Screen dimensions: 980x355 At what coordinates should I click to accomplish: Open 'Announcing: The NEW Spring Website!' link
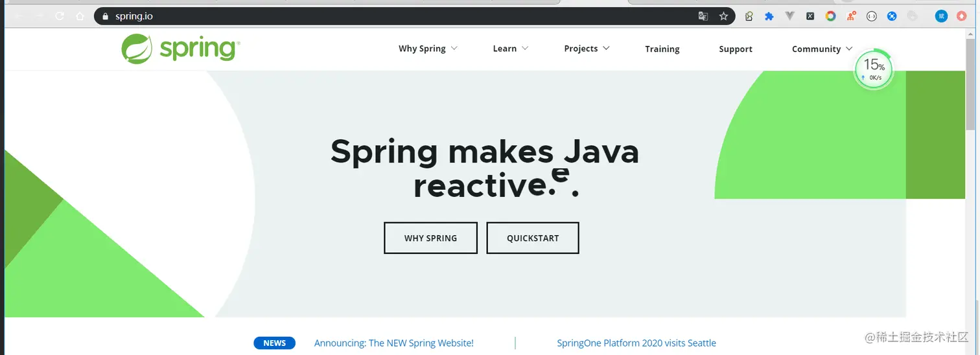[x=394, y=343]
